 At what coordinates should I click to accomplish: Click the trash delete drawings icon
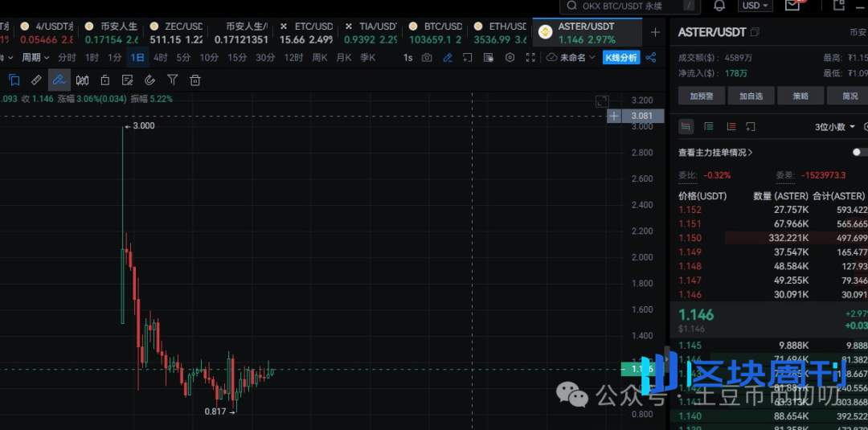tap(194, 80)
